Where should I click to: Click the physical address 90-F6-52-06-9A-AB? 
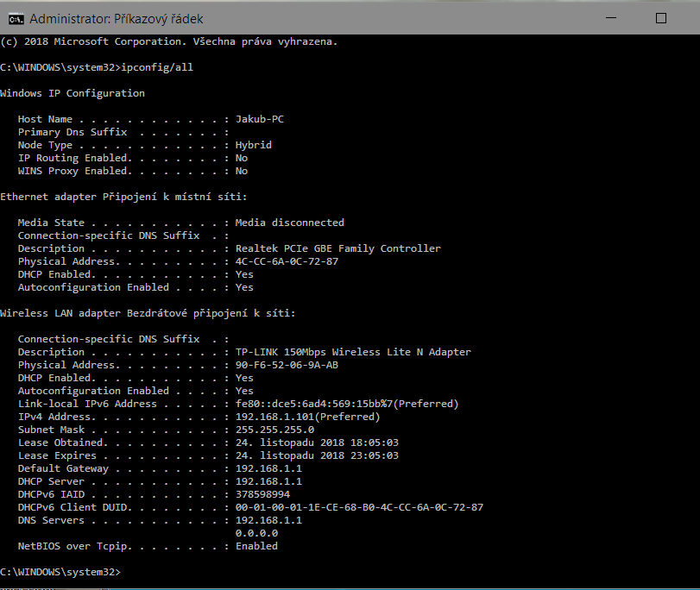(287, 365)
